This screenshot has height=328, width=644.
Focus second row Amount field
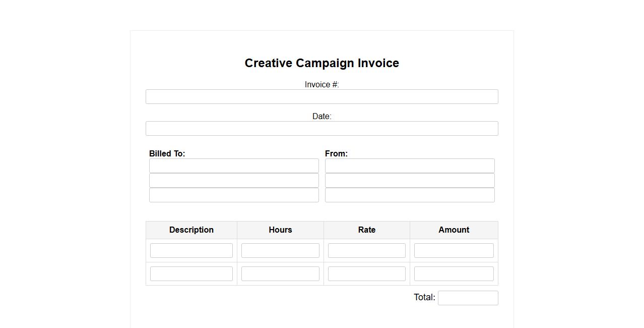(454, 274)
